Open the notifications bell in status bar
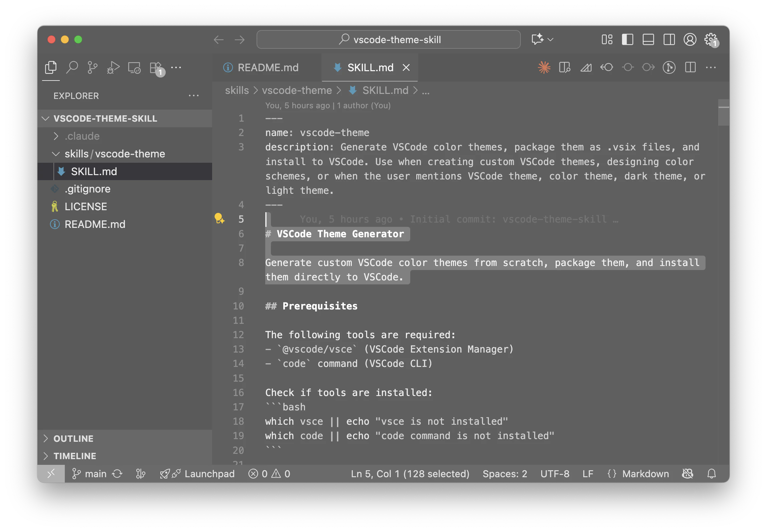 (x=712, y=474)
